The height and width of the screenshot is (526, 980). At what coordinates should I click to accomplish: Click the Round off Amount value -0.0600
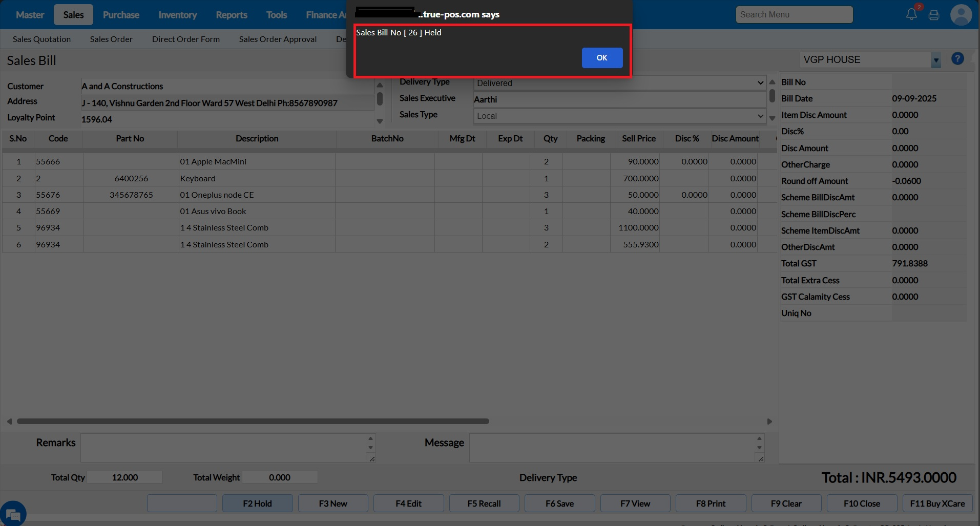(906, 181)
